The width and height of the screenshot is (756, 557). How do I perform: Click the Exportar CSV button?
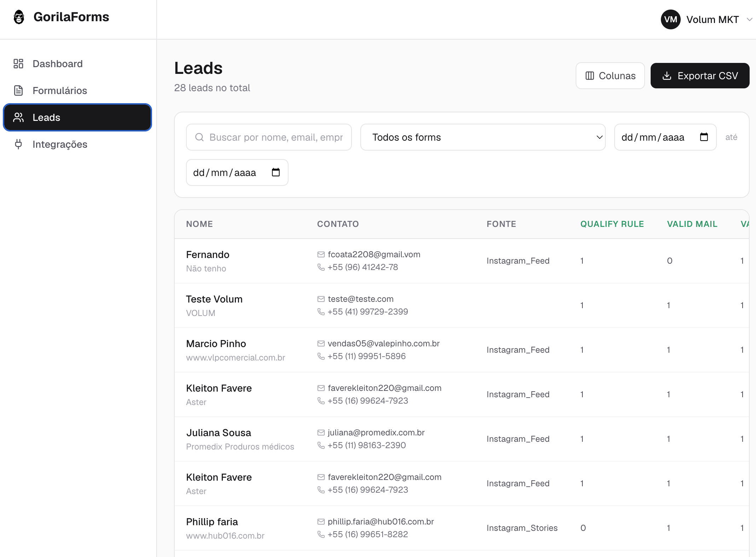click(x=700, y=76)
